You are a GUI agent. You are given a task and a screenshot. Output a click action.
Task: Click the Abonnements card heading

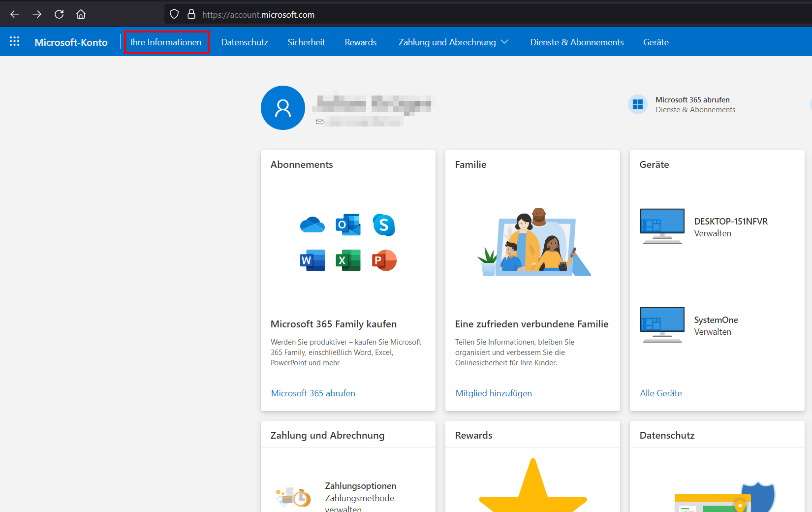[x=302, y=164]
